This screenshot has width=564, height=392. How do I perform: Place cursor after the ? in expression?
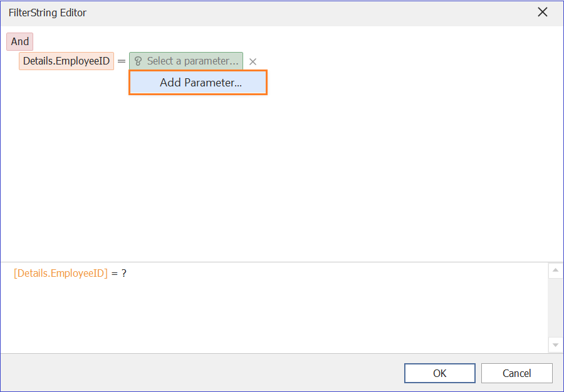click(127, 274)
